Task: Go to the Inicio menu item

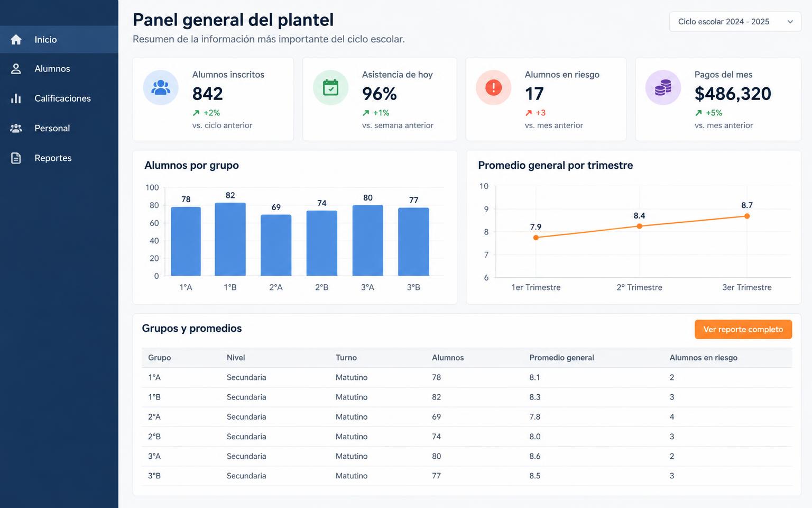Action: 59,40
